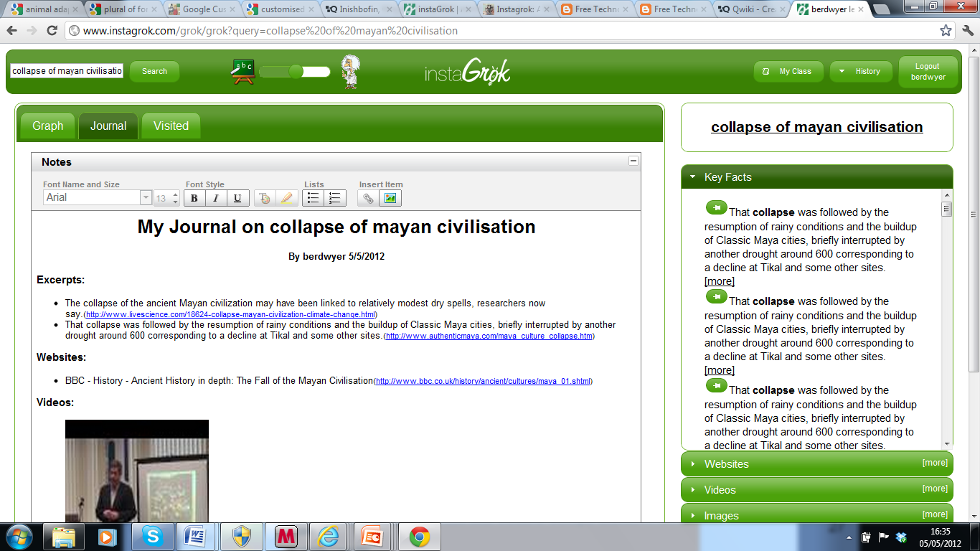Insert a numbered list

[x=335, y=198]
